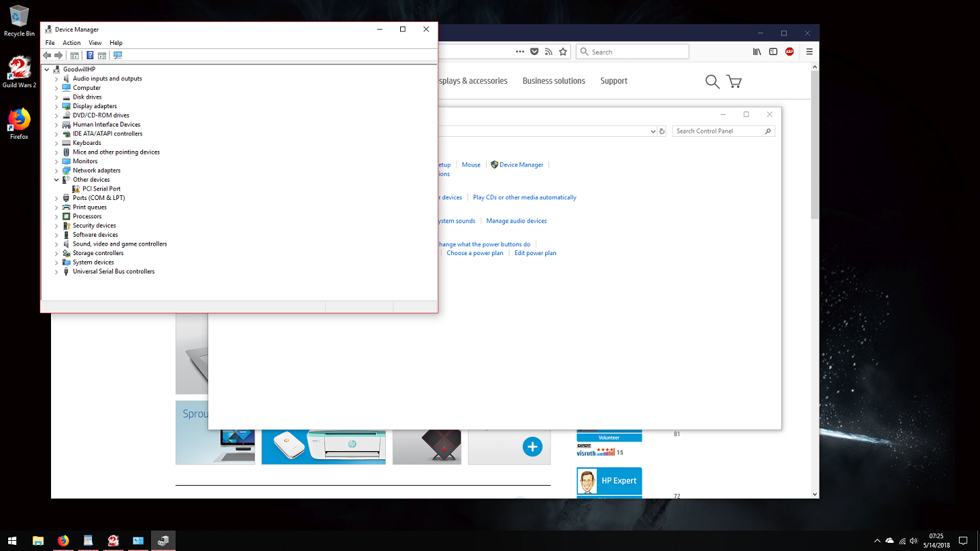The height and width of the screenshot is (551, 980).
Task: Click search magnifier on HP website
Action: [x=713, y=82]
